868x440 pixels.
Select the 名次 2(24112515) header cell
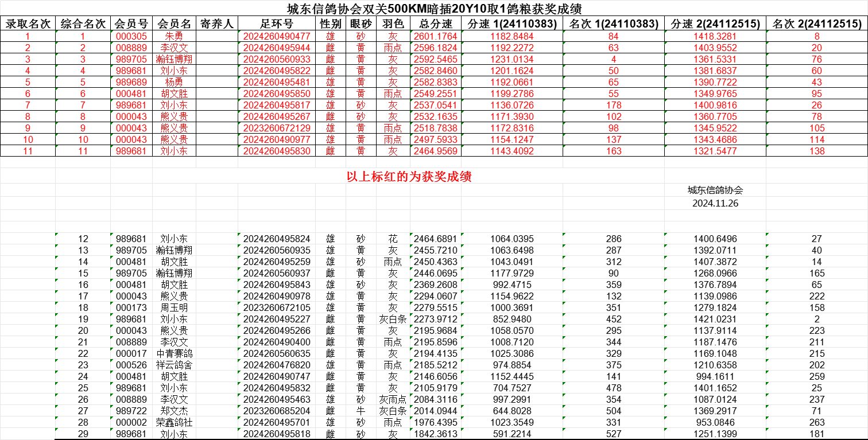coord(817,24)
